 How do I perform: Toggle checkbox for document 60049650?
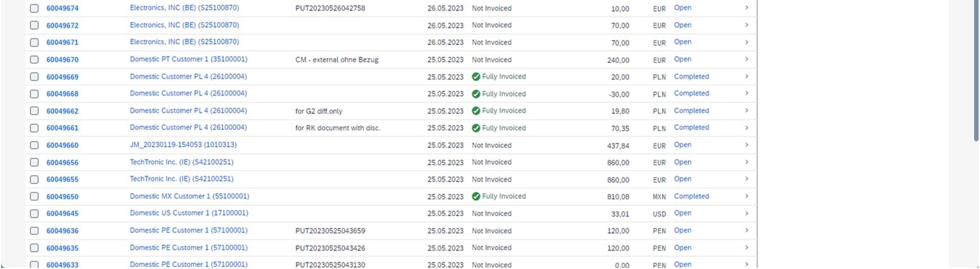34,196
